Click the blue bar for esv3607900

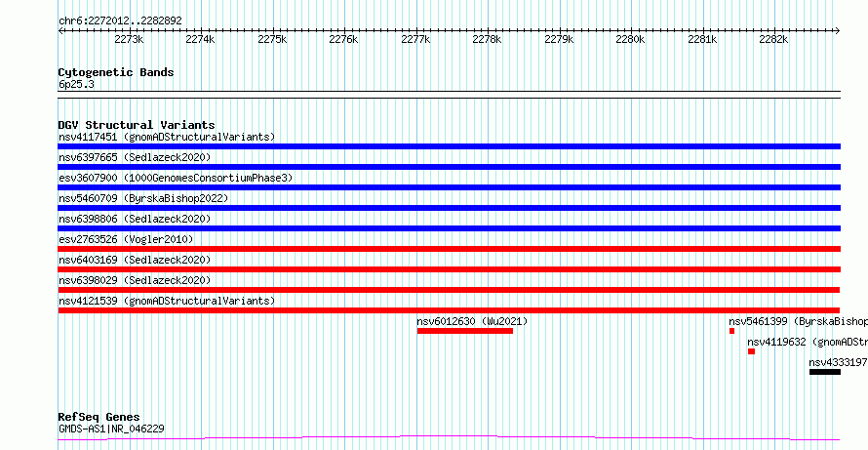[449, 187]
